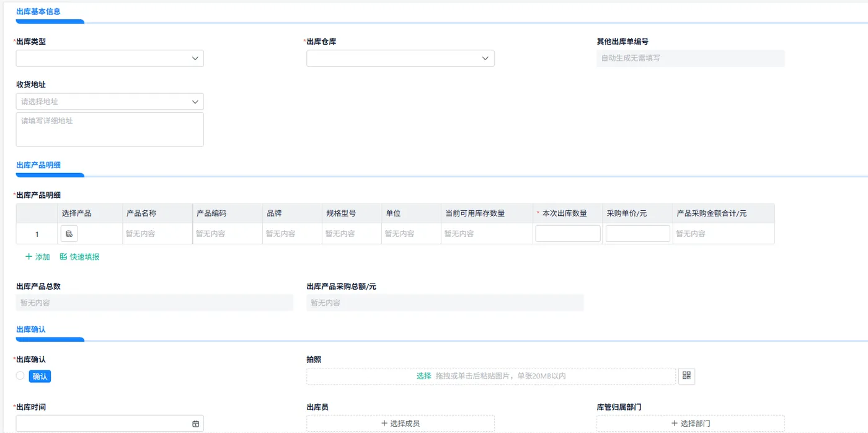This screenshot has height=433, width=868.
Task: Click the select-product icon in row 1
Action: click(x=69, y=234)
